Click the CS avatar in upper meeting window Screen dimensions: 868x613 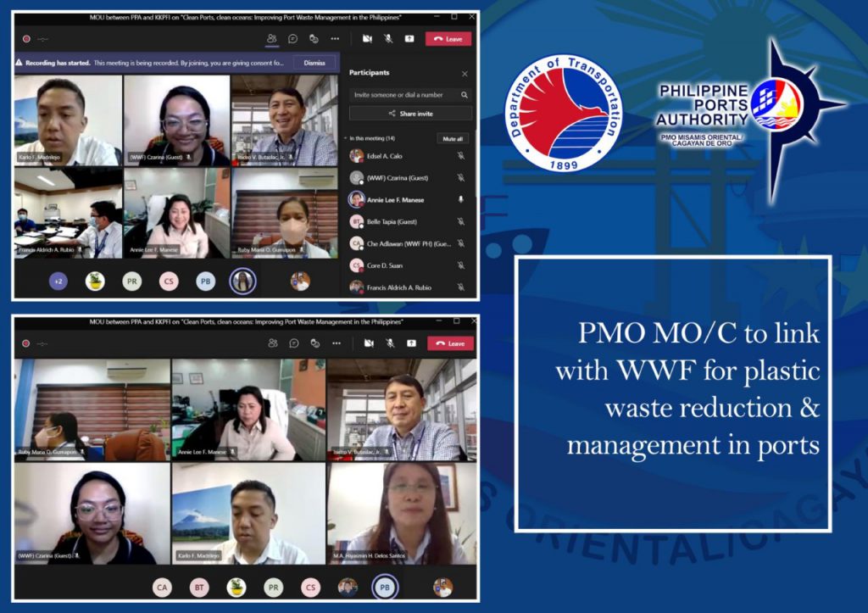pos(169,281)
